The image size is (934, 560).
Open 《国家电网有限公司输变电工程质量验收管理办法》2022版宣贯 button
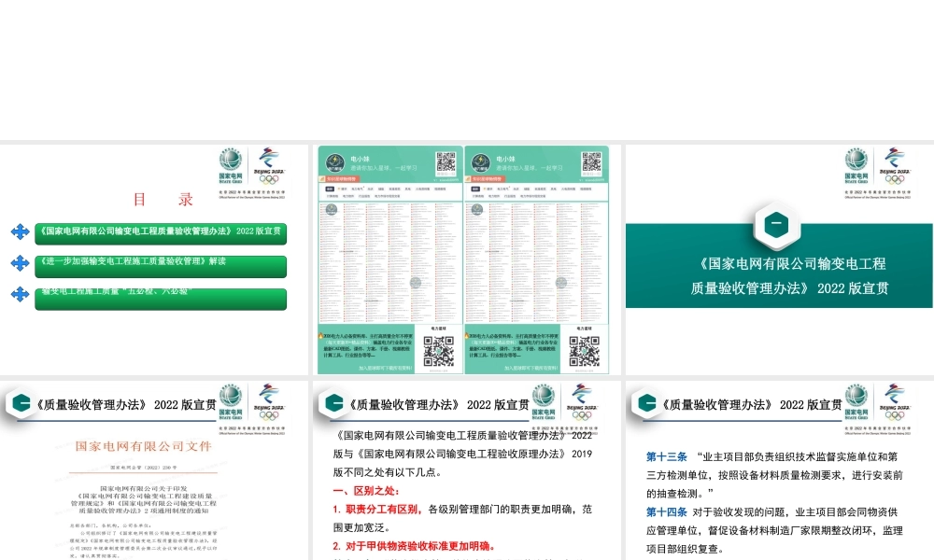coord(161,231)
